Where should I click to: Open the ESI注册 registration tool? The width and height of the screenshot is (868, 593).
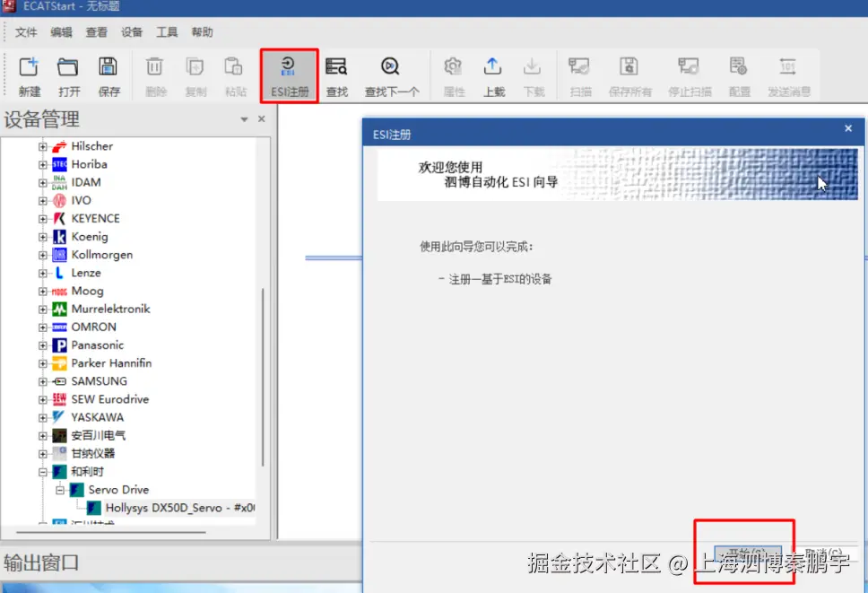pyautogui.click(x=288, y=72)
